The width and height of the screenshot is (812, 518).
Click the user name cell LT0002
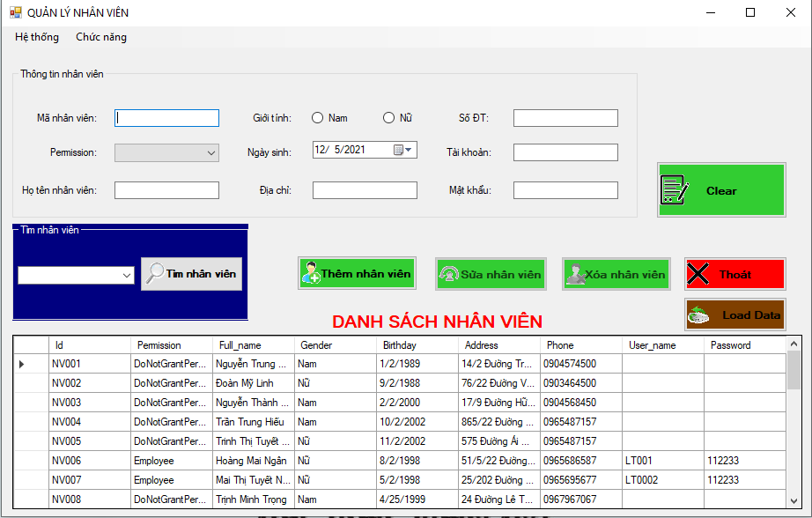(663, 480)
